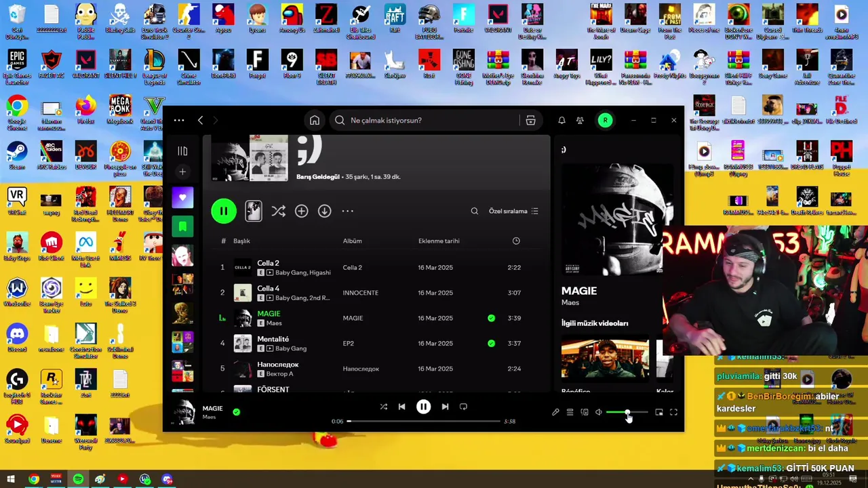Screen dimensions: 868x488
Task: Open Spotify notifications bell
Action: click(561, 121)
